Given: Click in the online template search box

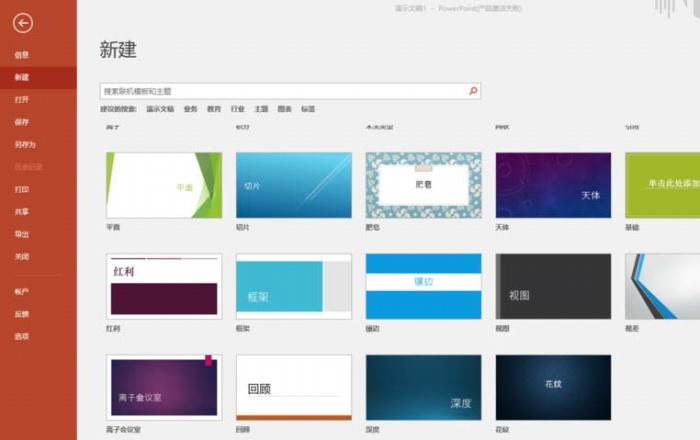Looking at the screenshot, I should tap(280, 91).
